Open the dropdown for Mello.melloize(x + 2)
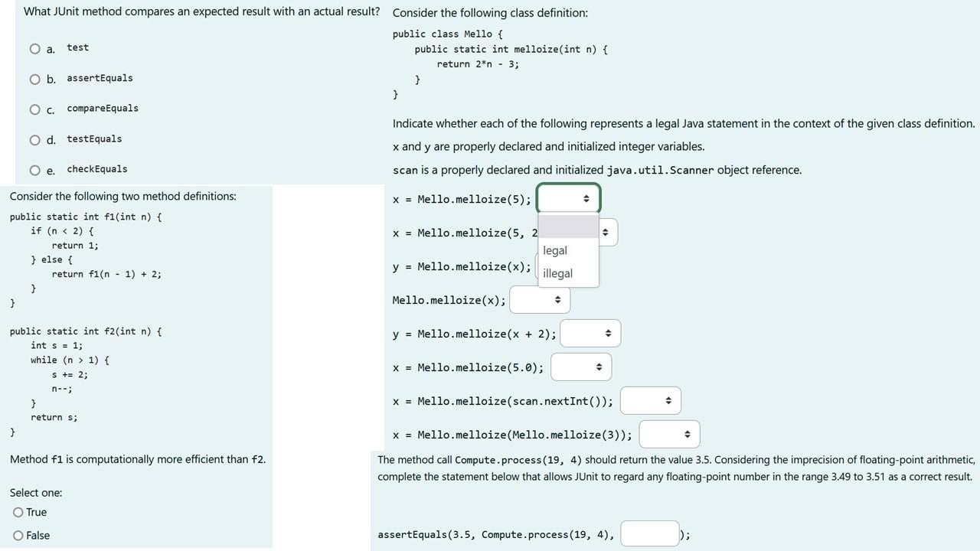This screenshot has width=980, height=551. click(x=590, y=333)
